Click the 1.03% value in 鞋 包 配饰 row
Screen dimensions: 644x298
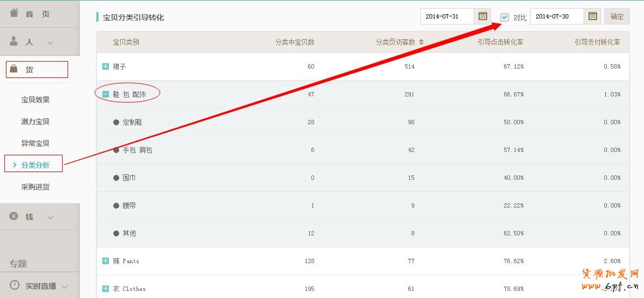(x=612, y=95)
